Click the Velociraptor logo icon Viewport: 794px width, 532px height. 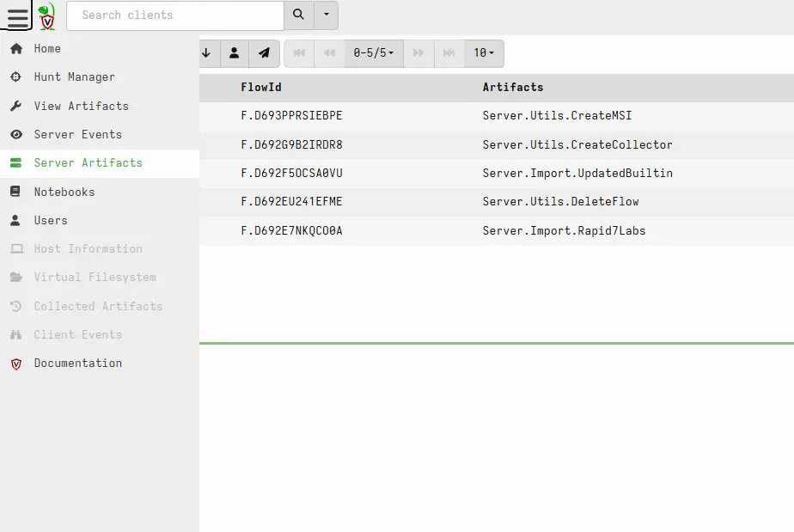coord(47,16)
